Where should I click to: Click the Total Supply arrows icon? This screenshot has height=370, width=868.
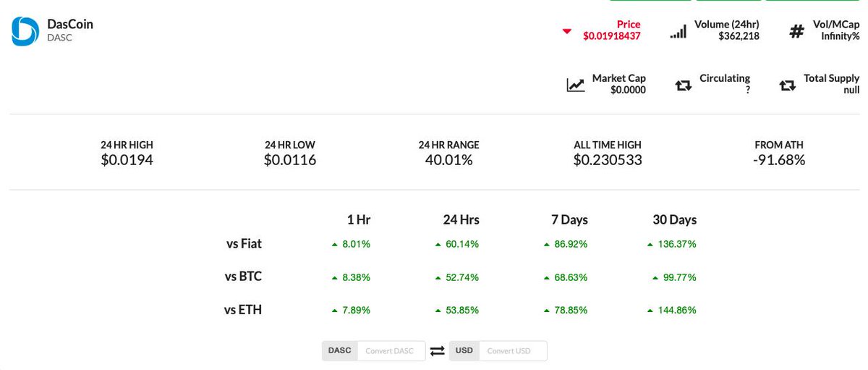point(787,85)
